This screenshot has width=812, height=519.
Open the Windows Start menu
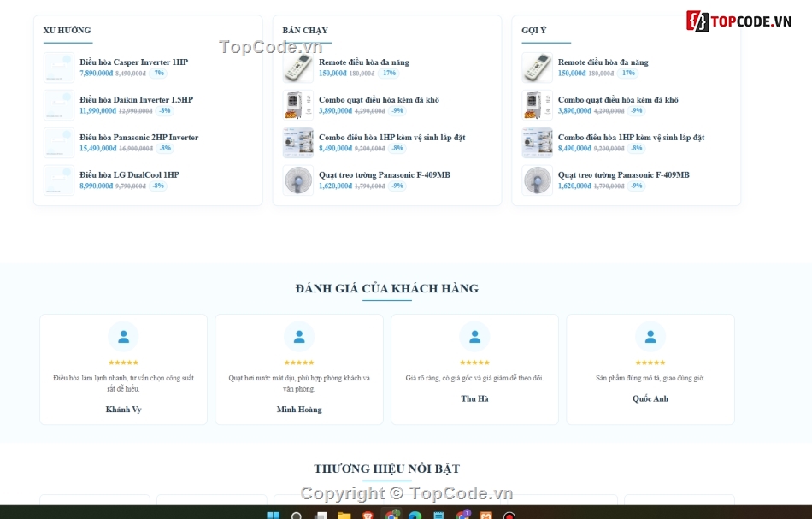pyautogui.click(x=273, y=515)
